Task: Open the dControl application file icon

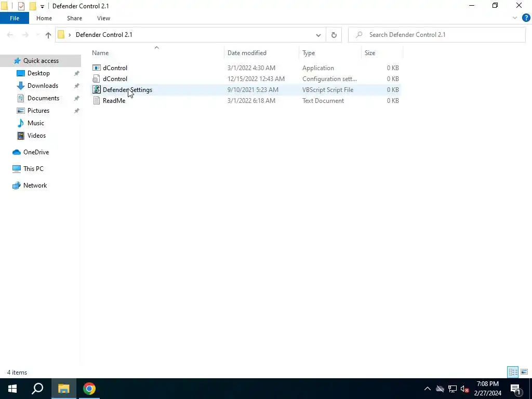Action: 96,68
